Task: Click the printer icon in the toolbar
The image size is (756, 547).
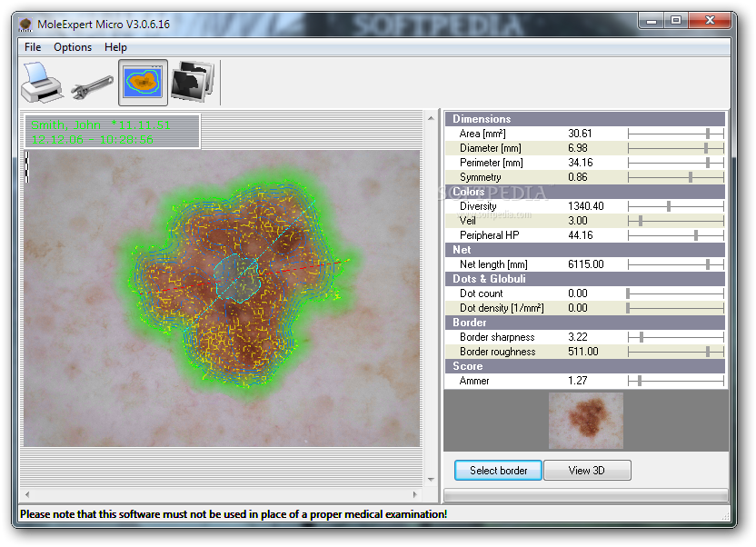Action: coord(42,83)
